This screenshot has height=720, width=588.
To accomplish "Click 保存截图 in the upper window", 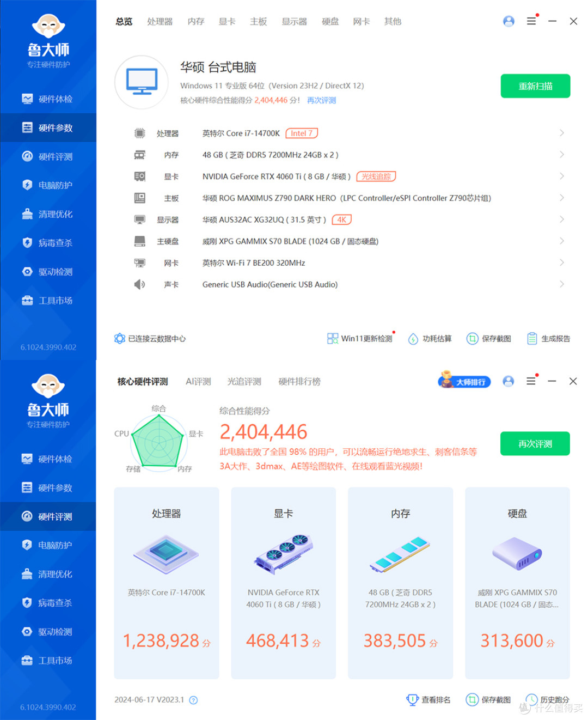I will (x=489, y=339).
